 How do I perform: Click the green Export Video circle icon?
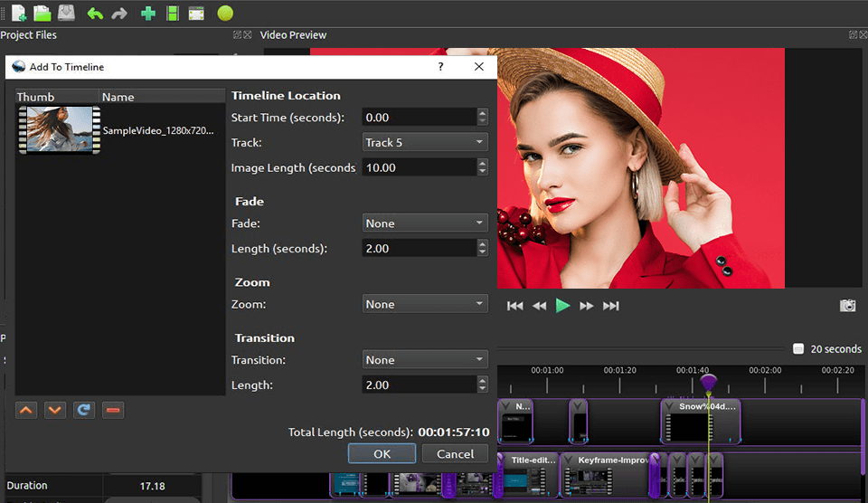click(x=225, y=14)
